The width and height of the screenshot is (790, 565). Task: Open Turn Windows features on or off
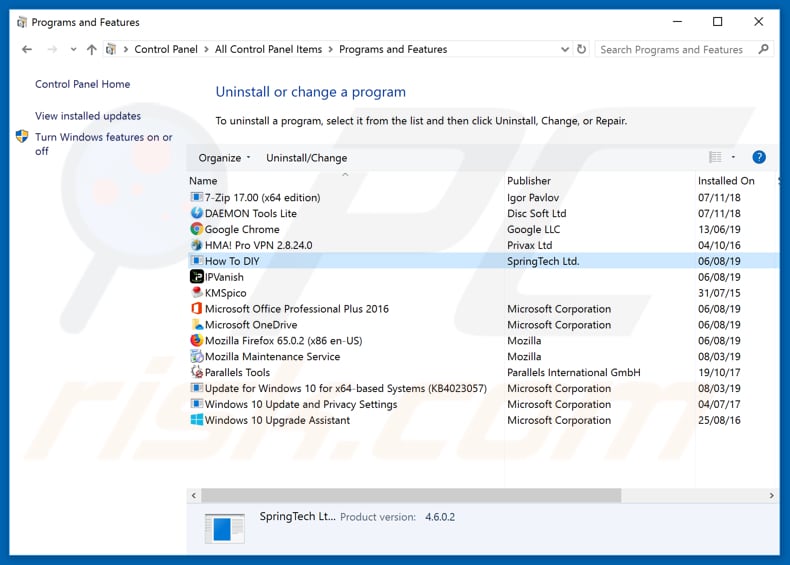tap(104, 144)
